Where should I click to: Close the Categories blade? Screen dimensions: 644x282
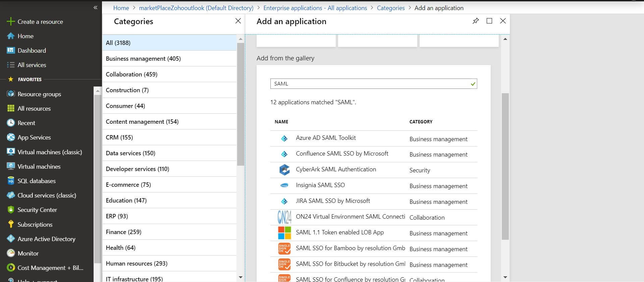coord(238,21)
